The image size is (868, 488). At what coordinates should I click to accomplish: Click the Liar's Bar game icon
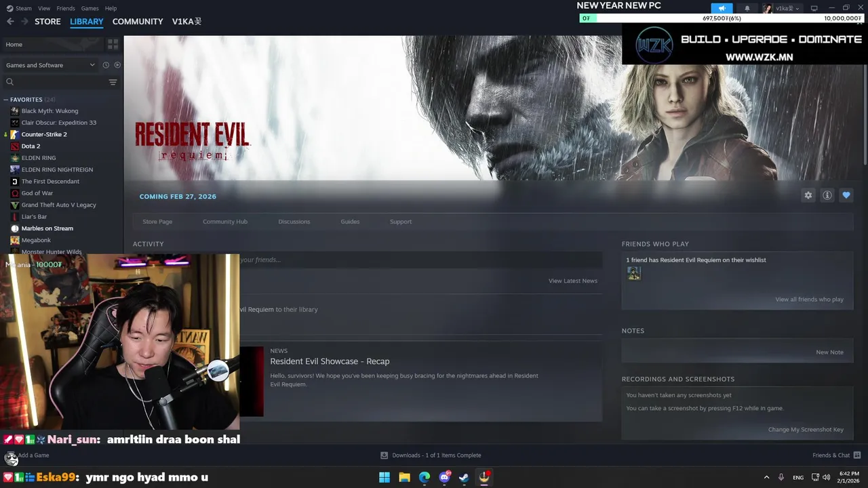tap(15, 217)
